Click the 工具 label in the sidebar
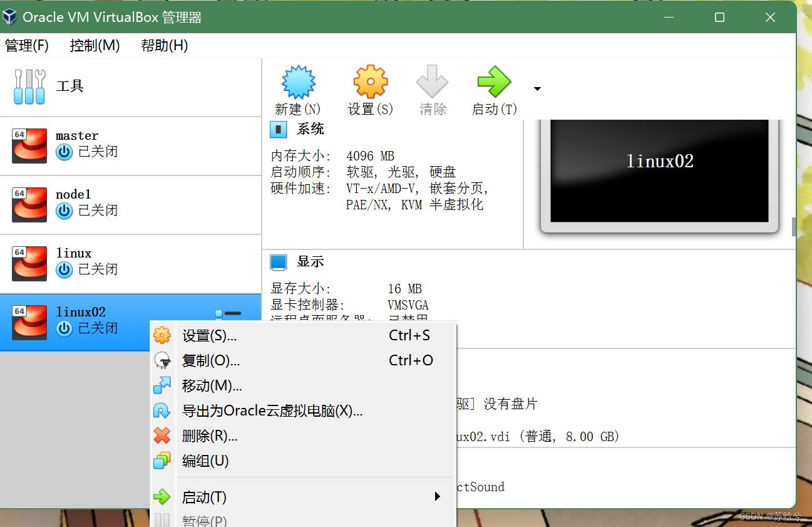 [x=69, y=86]
